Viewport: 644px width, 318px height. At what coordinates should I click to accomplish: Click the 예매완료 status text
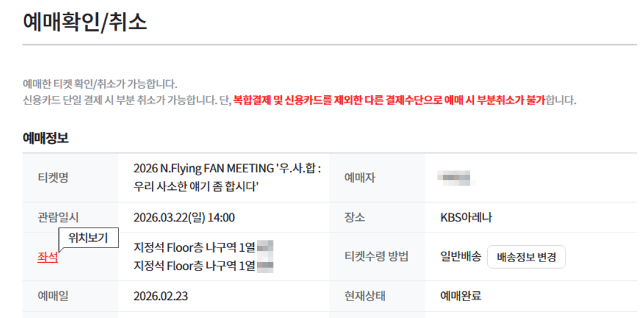461,296
